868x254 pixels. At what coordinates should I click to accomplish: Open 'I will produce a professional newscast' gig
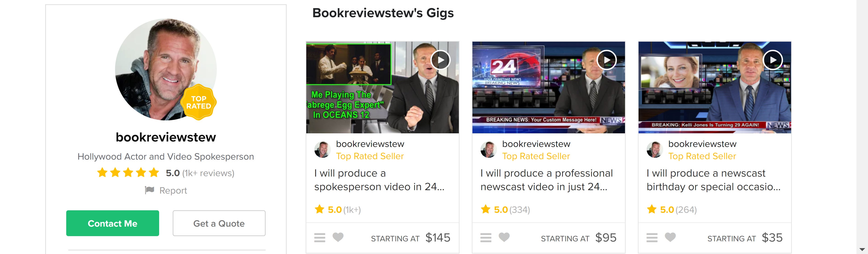[x=547, y=180]
